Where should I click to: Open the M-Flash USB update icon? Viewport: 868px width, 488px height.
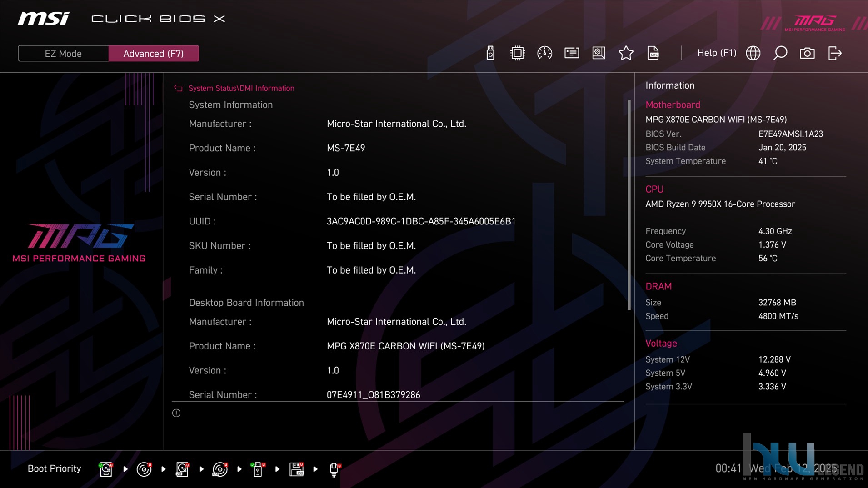click(490, 53)
